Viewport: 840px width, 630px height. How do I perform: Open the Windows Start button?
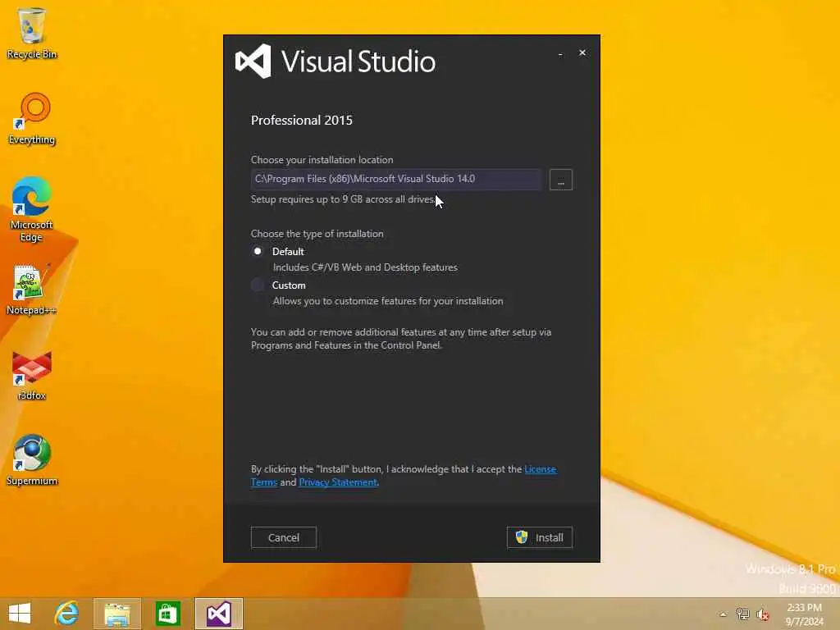pyautogui.click(x=20, y=614)
